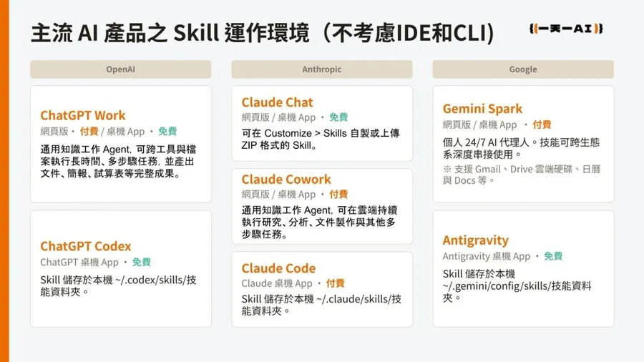Click Claude 桌機 App subtitle
This screenshot has height=362, width=644.
(277, 283)
